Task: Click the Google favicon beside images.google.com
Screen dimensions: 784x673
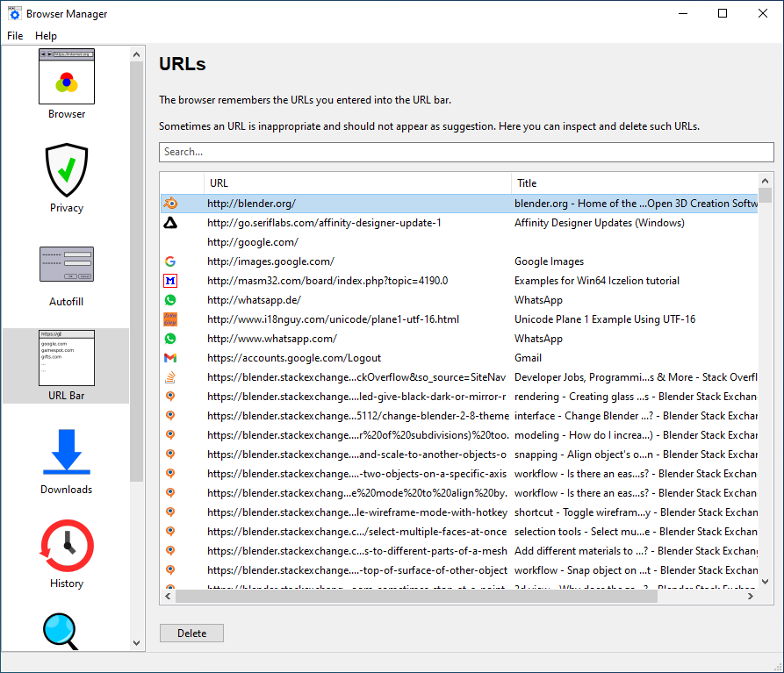Action: 170,261
